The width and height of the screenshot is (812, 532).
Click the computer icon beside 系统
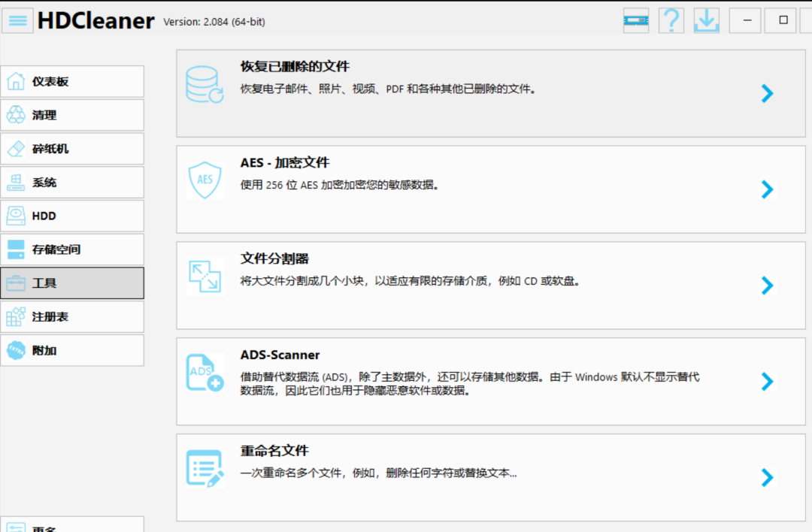click(16, 182)
